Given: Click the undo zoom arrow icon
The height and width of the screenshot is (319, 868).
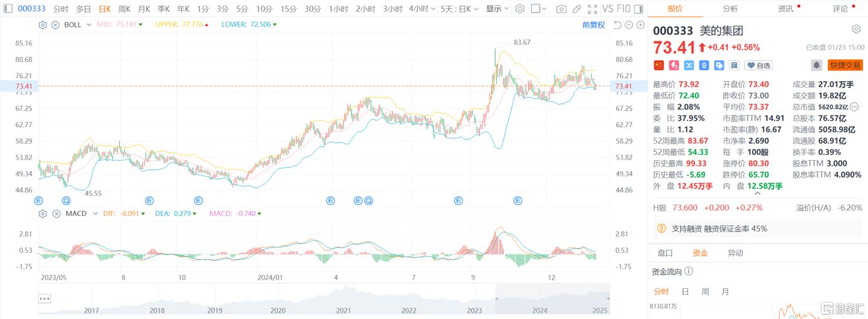Looking at the screenshot, I should tap(618, 24).
